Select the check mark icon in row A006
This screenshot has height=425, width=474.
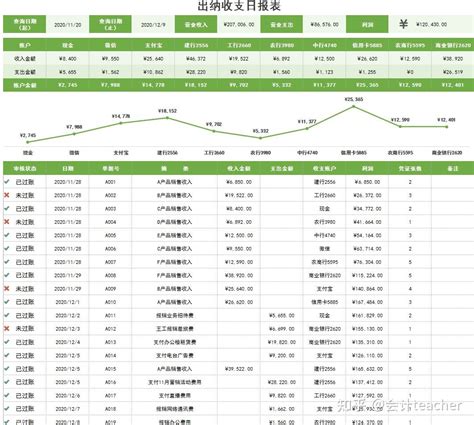(x=7, y=248)
